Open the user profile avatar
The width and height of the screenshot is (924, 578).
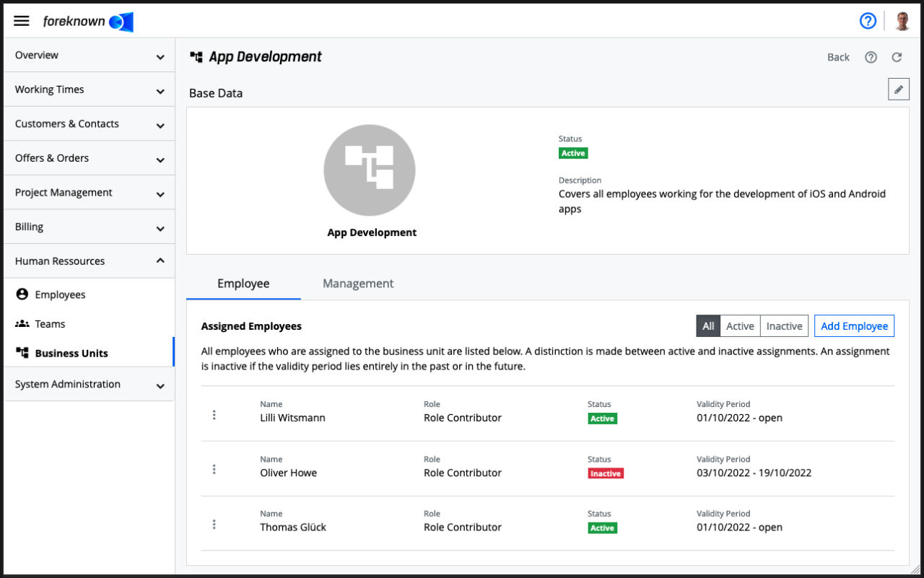[902, 21]
